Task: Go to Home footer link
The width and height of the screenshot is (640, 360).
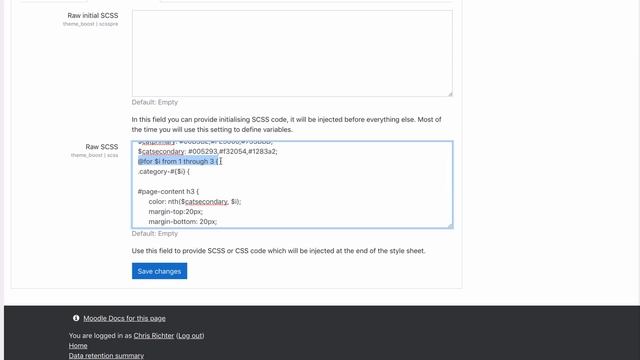Action: point(78,346)
